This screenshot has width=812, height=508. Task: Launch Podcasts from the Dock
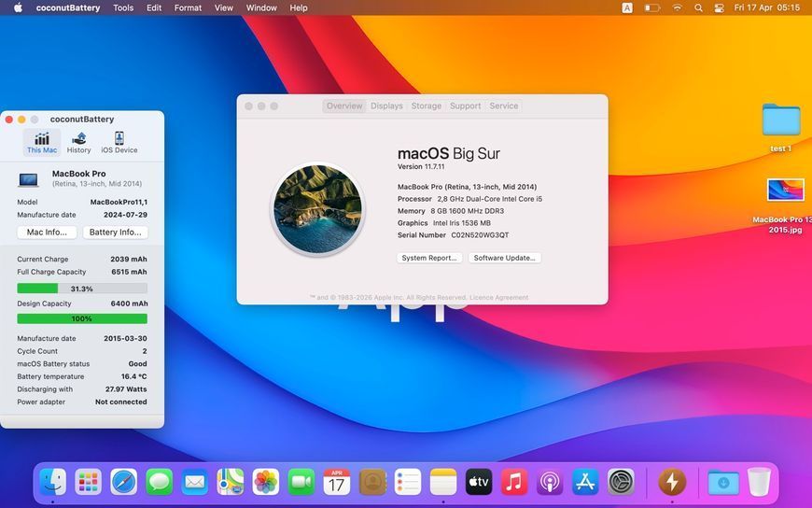pos(550,482)
